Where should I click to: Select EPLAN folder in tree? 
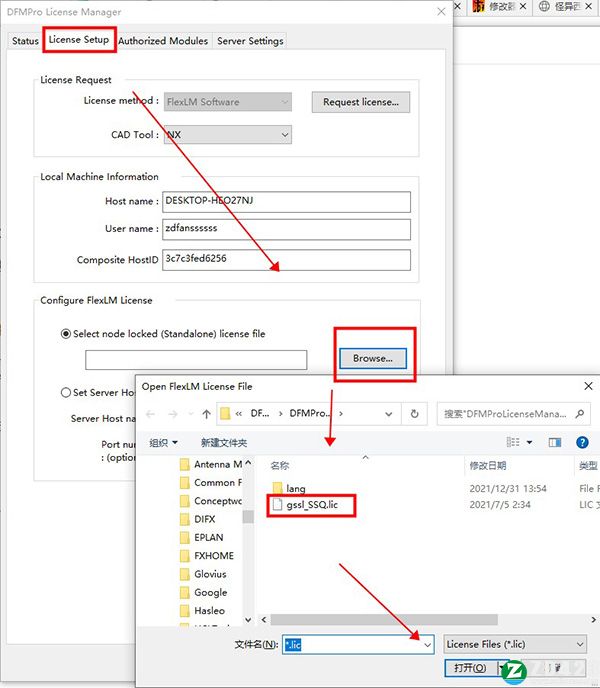(202, 538)
